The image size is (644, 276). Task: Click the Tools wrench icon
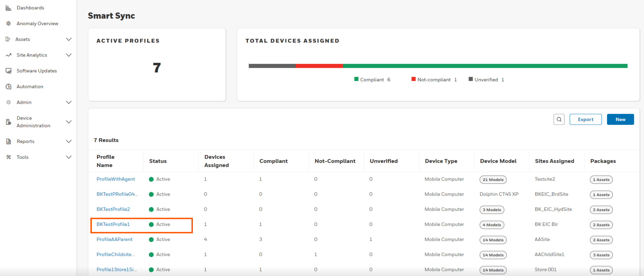coord(8,157)
